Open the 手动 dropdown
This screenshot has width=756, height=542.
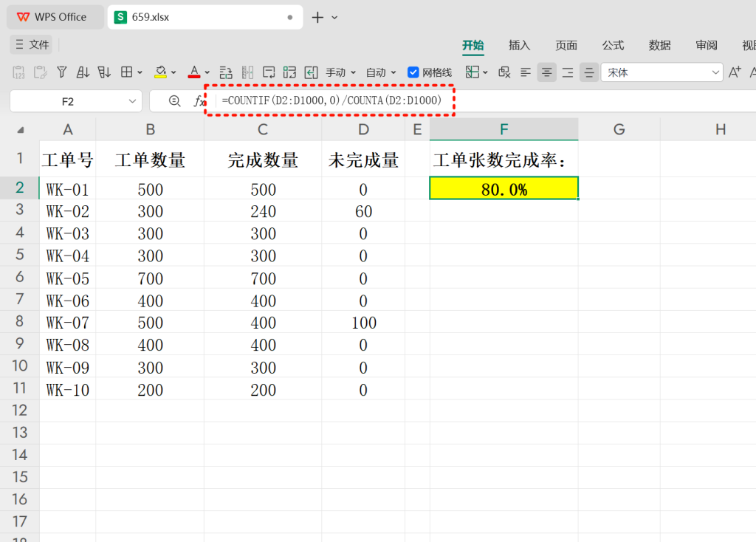pos(340,72)
